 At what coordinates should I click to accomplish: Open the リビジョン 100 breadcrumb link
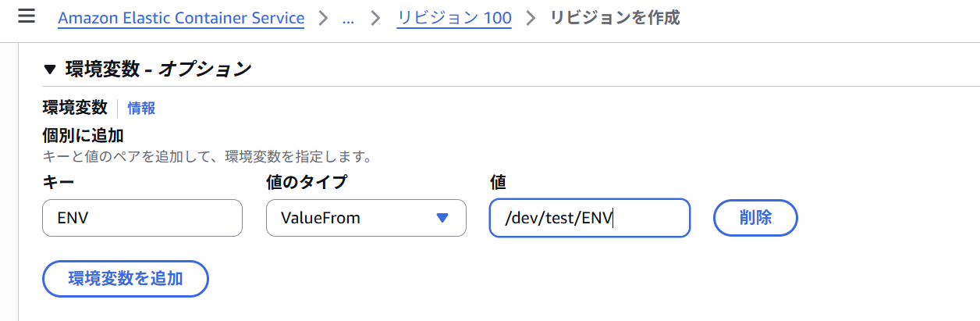[x=454, y=18]
